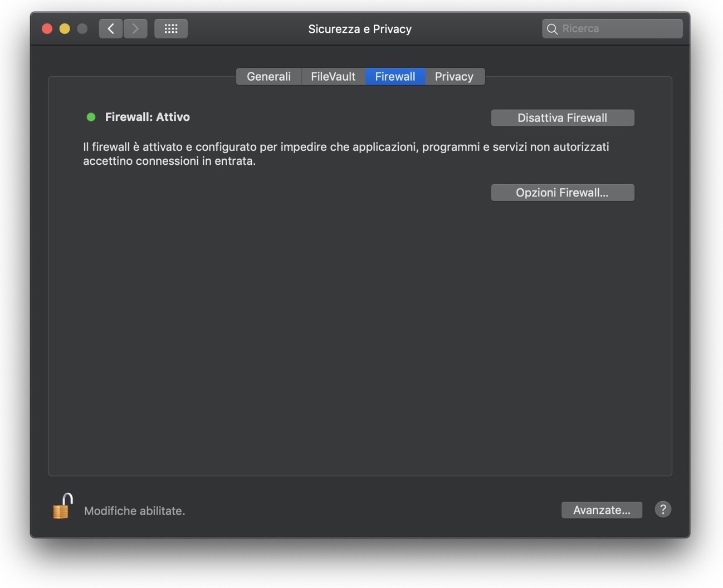The width and height of the screenshot is (723, 588).
Task: Click the green Firewall status indicator
Action: [x=91, y=117]
